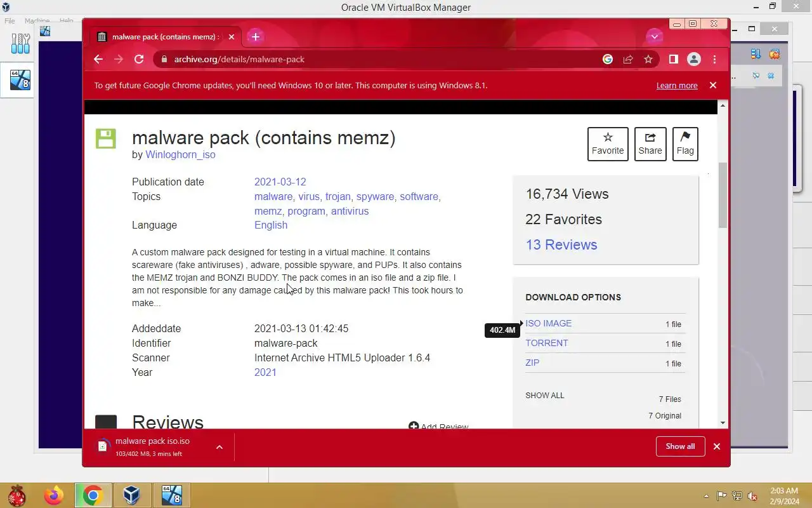Open a new Chrome tab
This screenshot has width=812, height=508.
coord(255,37)
